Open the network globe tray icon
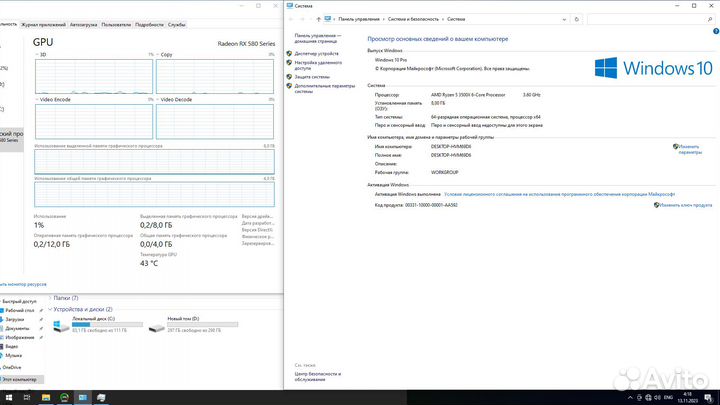The width and height of the screenshot is (720, 405). click(648, 398)
